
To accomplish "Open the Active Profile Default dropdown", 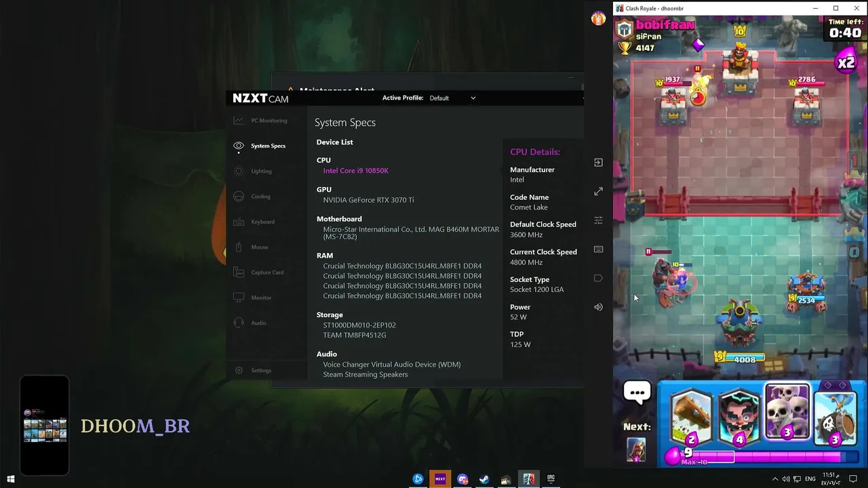I will [x=452, y=98].
